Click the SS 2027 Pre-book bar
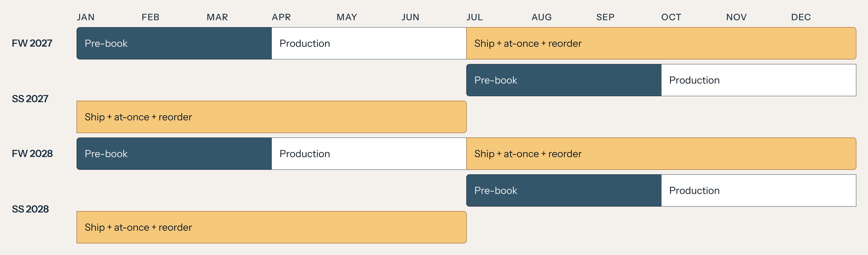This screenshot has height=255, width=868. point(564,80)
